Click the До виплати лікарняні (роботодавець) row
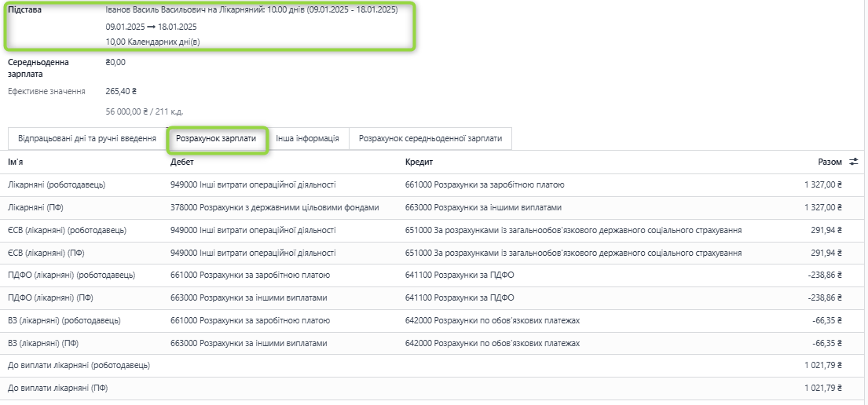The height and width of the screenshot is (405, 868). [x=79, y=366]
